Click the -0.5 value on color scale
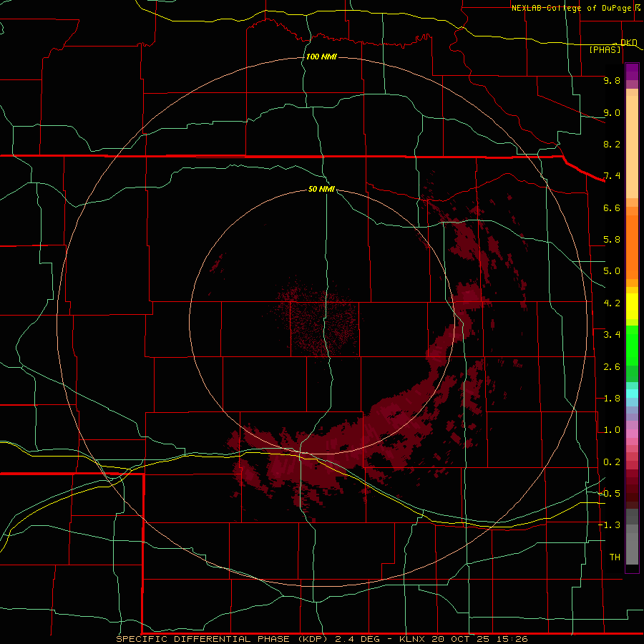 pyautogui.click(x=609, y=494)
